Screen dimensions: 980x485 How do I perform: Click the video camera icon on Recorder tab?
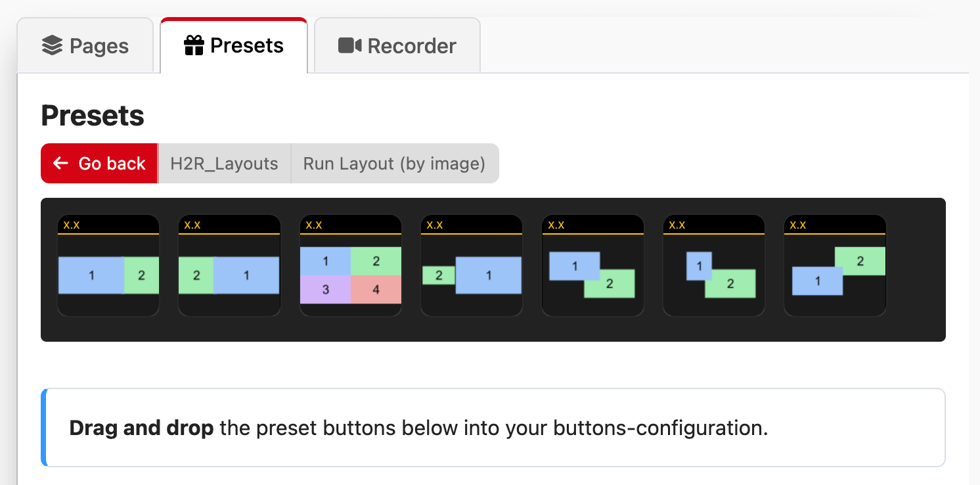[350, 45]
